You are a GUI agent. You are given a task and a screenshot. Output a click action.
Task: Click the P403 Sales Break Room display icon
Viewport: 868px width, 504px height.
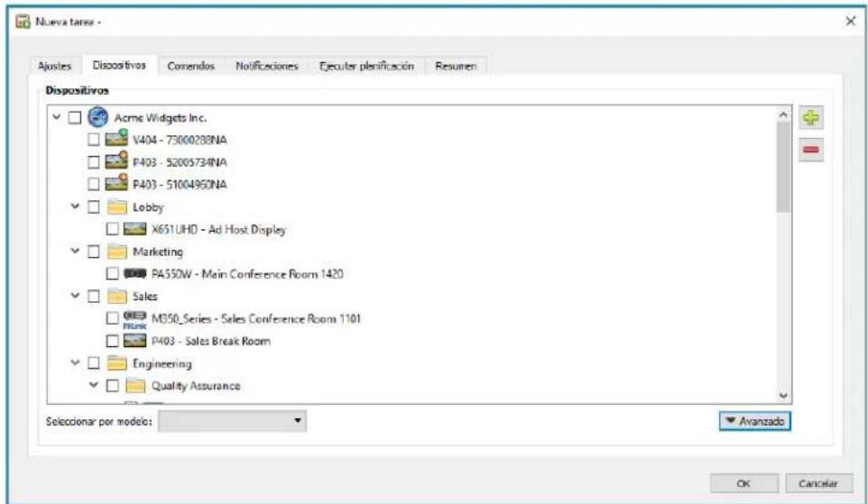[x=134, y=341]
